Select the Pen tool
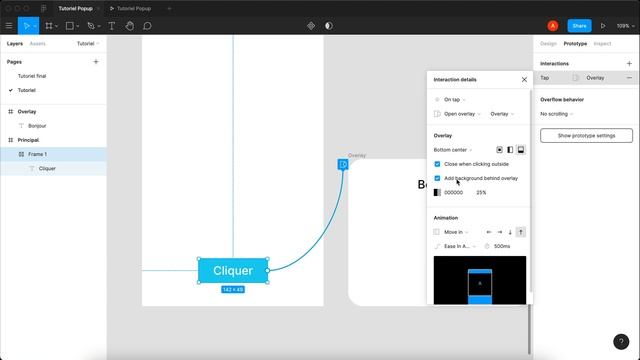Screen dimensions: 640x360 pyautogui.click(x=91, y=26)
